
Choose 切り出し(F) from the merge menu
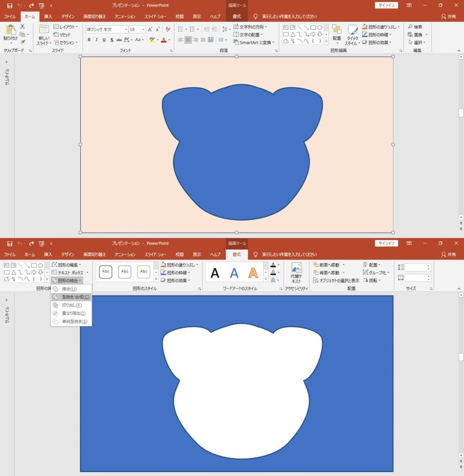[x=72, y=305]
